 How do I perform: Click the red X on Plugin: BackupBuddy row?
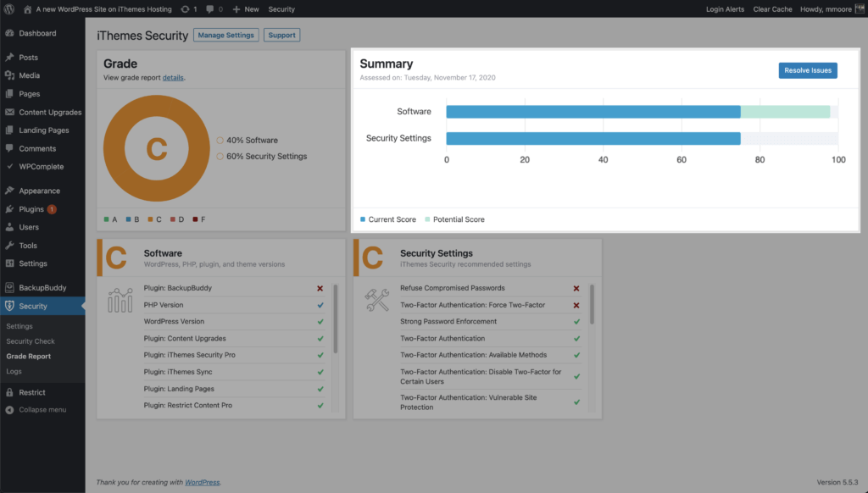pos(320,288)
